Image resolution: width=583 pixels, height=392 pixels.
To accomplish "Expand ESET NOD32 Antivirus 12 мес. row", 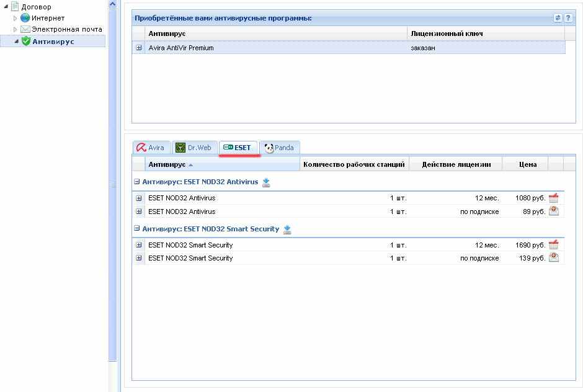I will coord(139,198).
